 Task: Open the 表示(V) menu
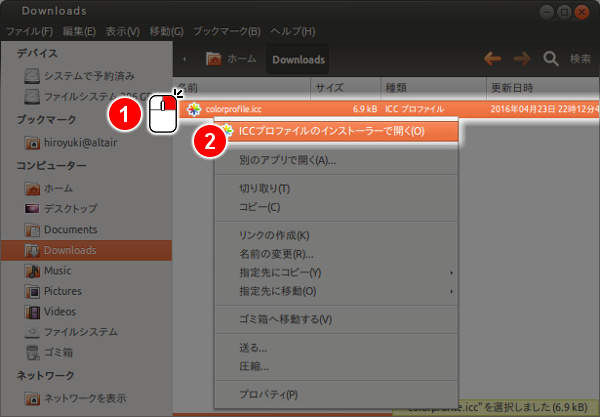tap(122, 31)
